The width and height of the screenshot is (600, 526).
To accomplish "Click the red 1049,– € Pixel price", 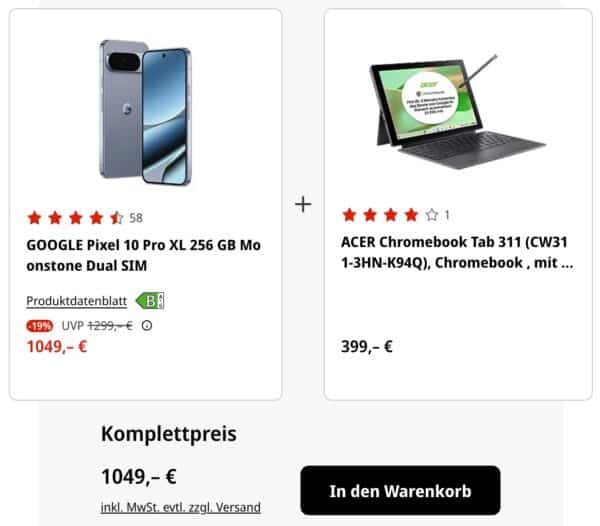I will coord(56,347).
